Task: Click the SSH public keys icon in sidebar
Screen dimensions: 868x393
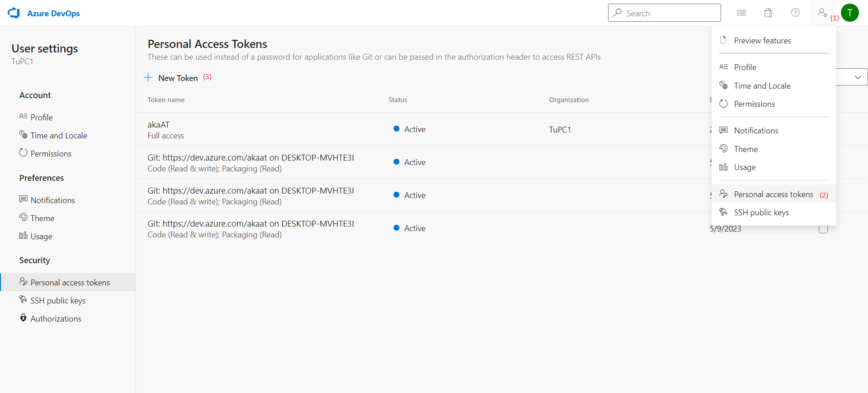Action: [x=24, y=300]
